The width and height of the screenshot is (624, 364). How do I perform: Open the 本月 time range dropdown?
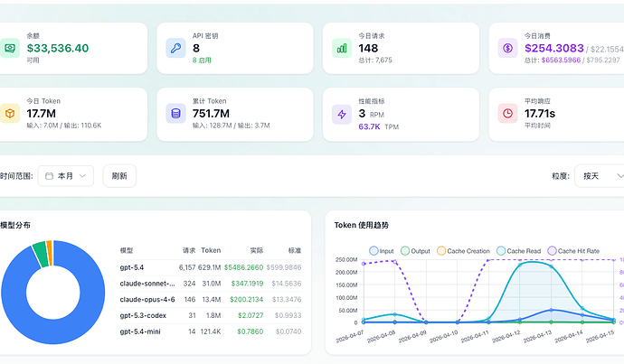click(66, 175)
